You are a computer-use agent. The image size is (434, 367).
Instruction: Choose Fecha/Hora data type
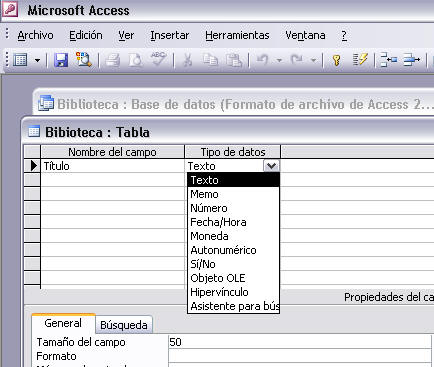[233, 222]
